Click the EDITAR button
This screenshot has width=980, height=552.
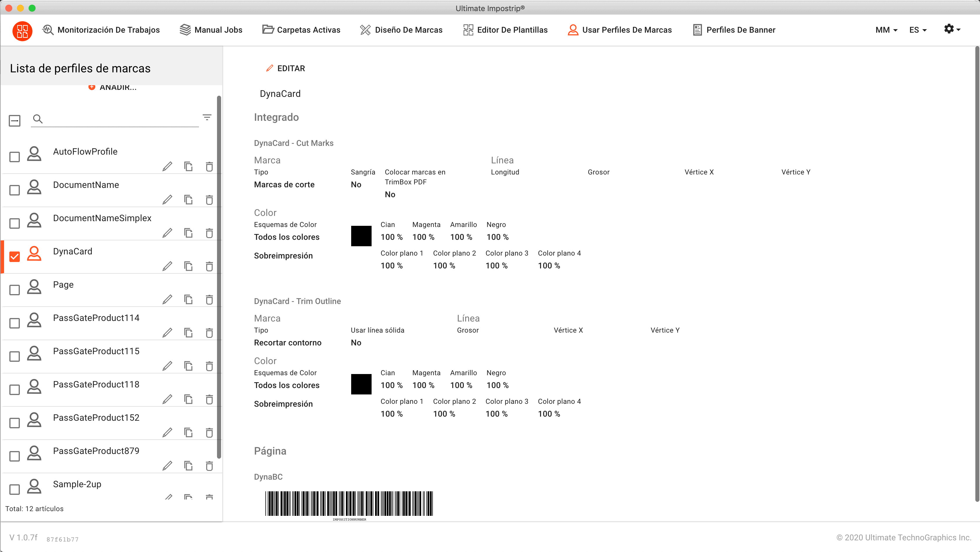pos(285,69)
